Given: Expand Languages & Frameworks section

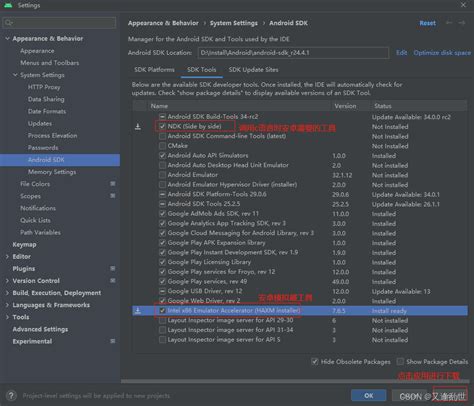Looking at the screenshot, I should (7, 305).
